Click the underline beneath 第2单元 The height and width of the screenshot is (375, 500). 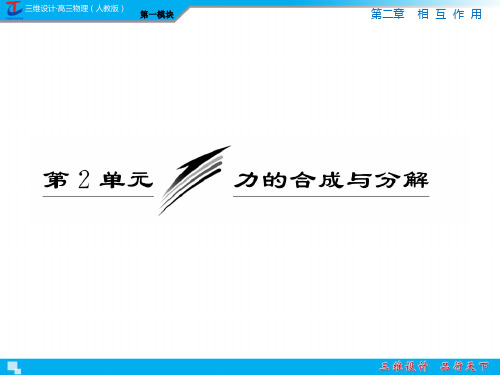(x=98, y=196)
